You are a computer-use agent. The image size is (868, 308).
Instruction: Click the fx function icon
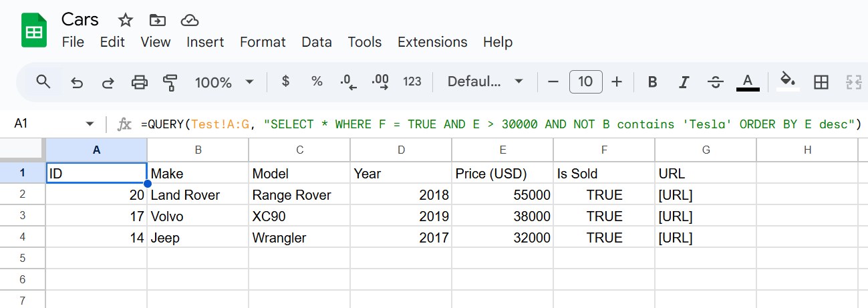point(124,124)
